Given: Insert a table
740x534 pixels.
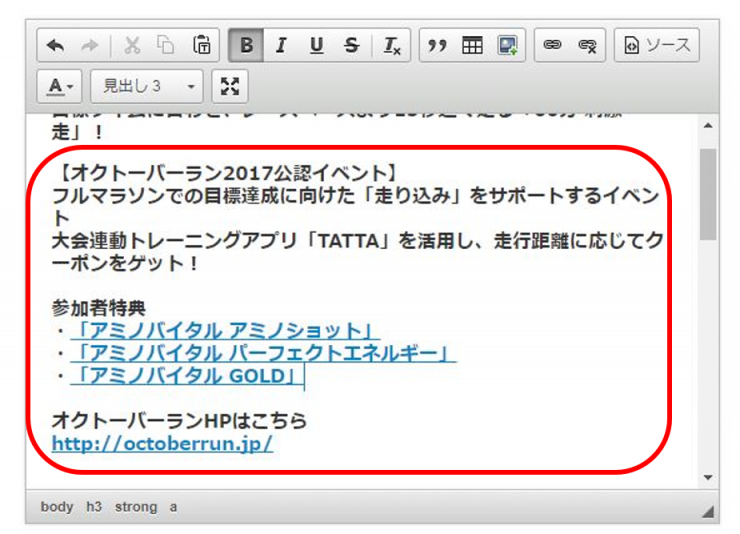Looking at the screenshot, I should [x=472, y=46].
